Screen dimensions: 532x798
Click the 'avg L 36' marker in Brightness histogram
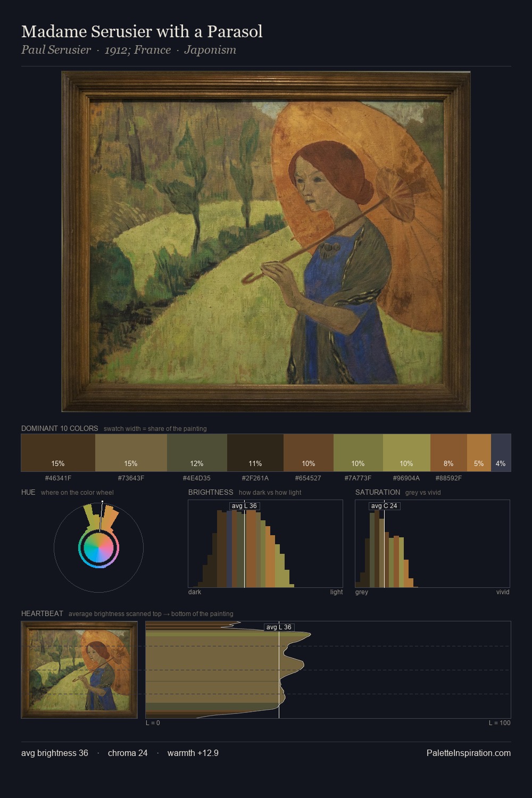(245, 506)
